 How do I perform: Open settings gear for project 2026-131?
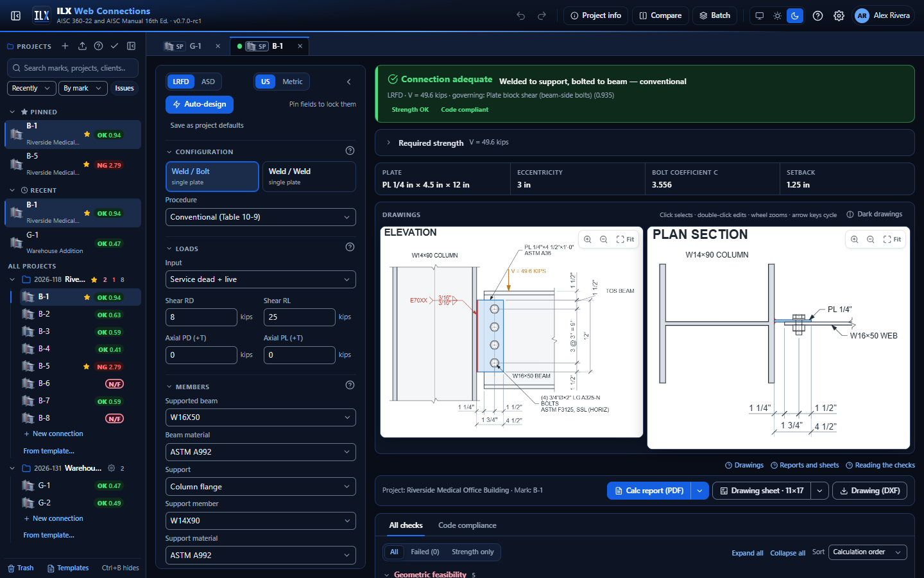point(111,468)
